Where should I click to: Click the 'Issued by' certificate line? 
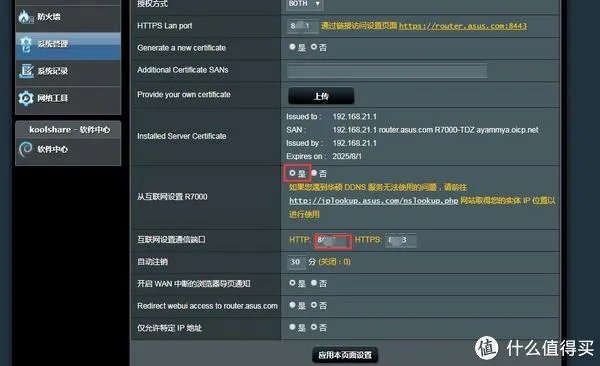[331, 143]
